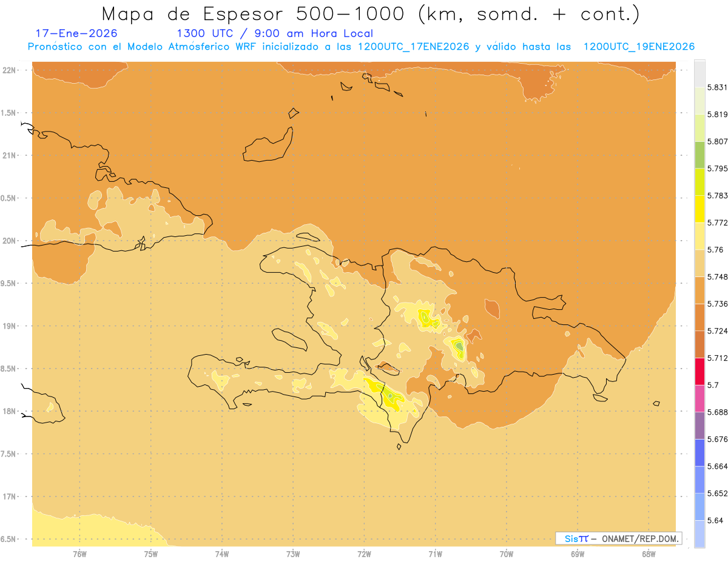This screenshot has width=728, height=562.
Task: Click the "70W" longitude axis label
Action: point(507,554)
